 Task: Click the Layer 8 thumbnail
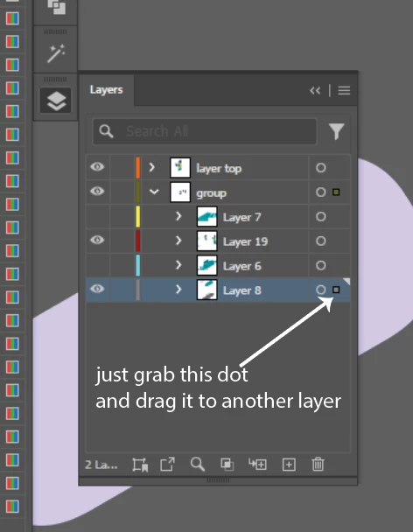click(207, 290)
